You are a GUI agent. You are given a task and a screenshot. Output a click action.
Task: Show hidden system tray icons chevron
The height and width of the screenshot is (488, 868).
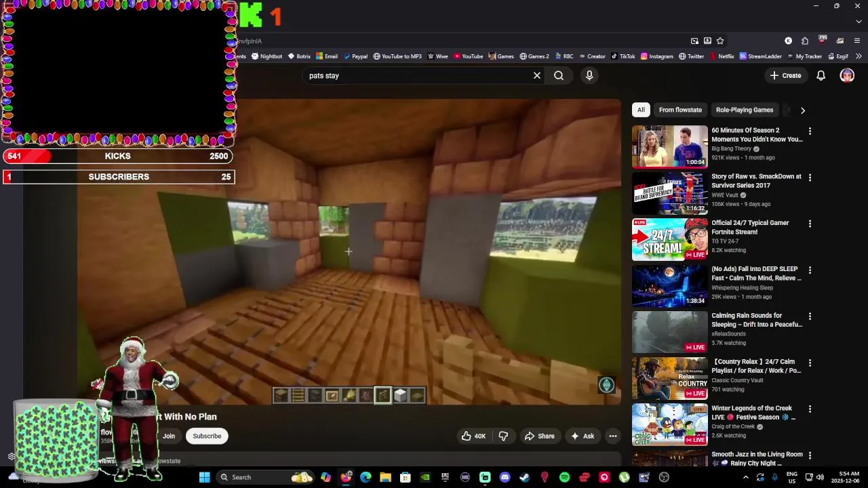746,477
